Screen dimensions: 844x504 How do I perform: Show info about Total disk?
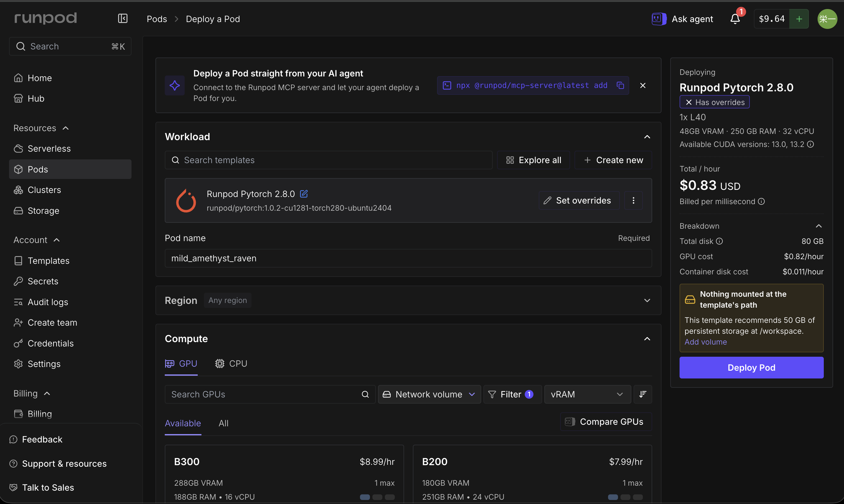pyautogui.click(x=719, y=241)
